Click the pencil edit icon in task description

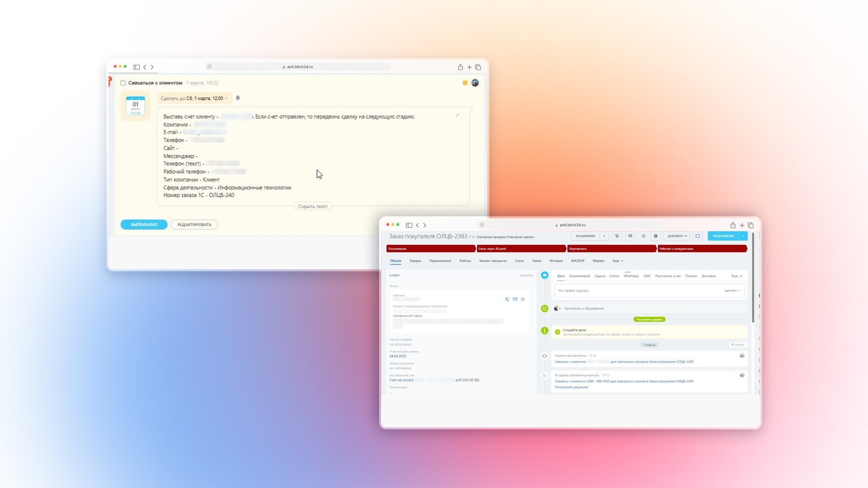458,115
